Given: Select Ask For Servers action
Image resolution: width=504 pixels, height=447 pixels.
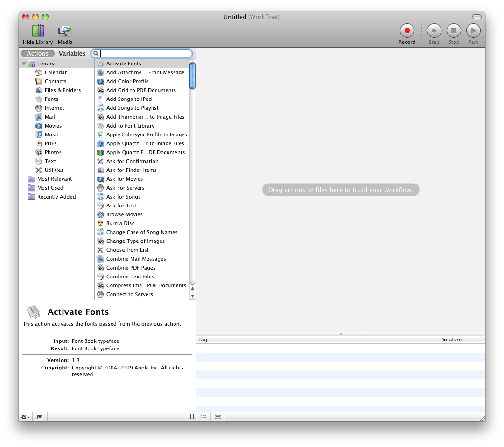Looking at the screenshot, I should [142, 188].
